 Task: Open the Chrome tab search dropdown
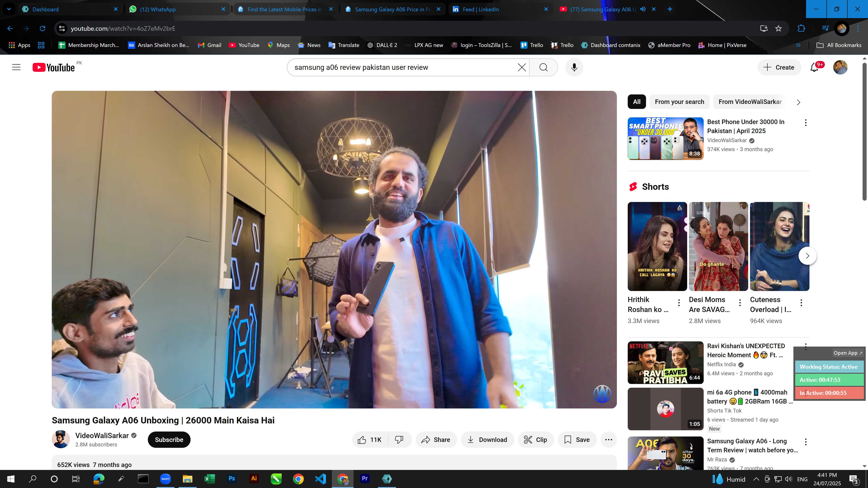pyautogui.click(x=9, y=9)
